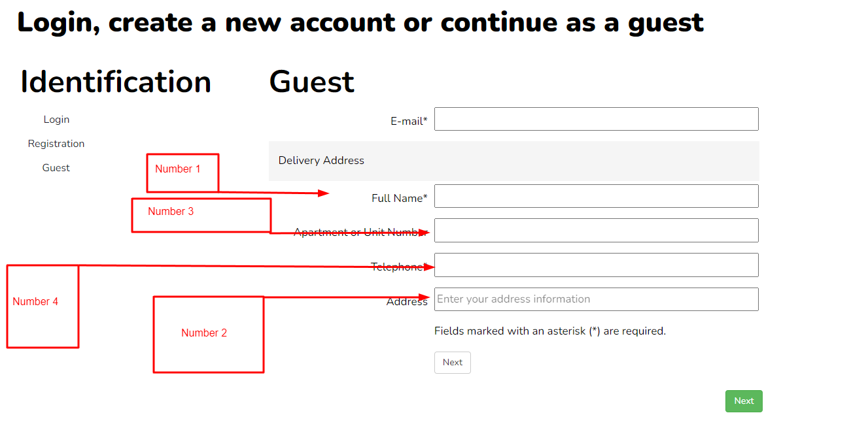
Task: Click the large Guest heading above the form
Action: pos(311,82)
